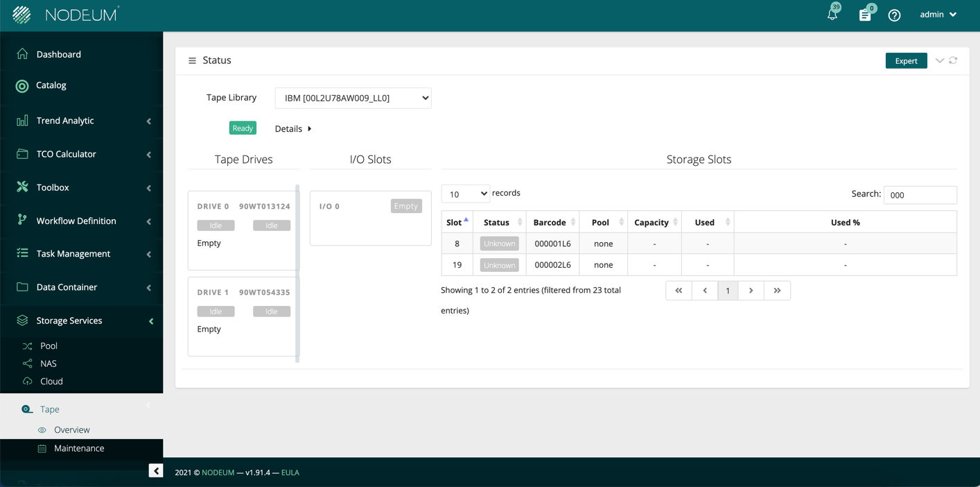
Task: Open the EULA link in the footer
Action: 290,472
